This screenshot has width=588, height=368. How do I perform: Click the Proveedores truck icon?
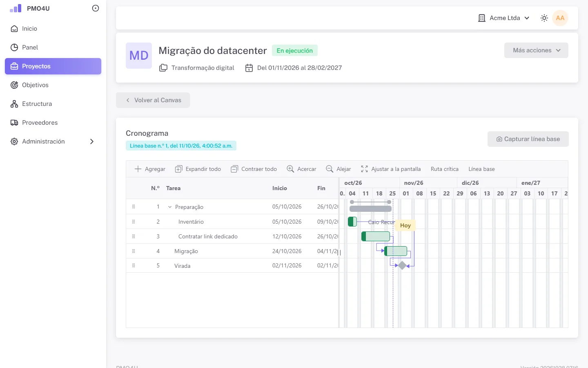[14, 123]
